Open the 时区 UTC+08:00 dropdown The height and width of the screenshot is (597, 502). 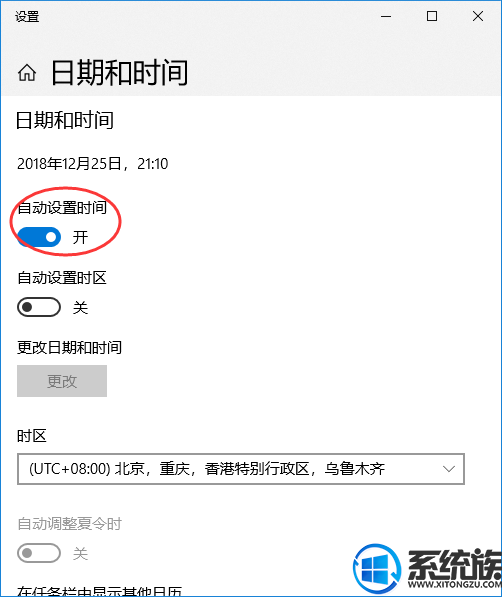[x=241, y=469]
